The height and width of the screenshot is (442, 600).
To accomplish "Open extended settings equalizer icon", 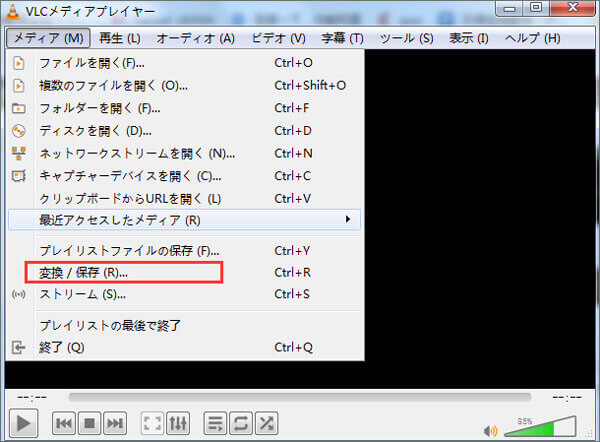I will pyautogui.click(x=178, y=423).
